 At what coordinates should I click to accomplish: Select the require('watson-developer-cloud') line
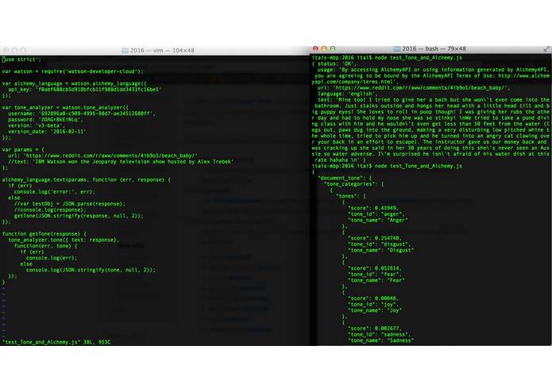click(73, 71)
